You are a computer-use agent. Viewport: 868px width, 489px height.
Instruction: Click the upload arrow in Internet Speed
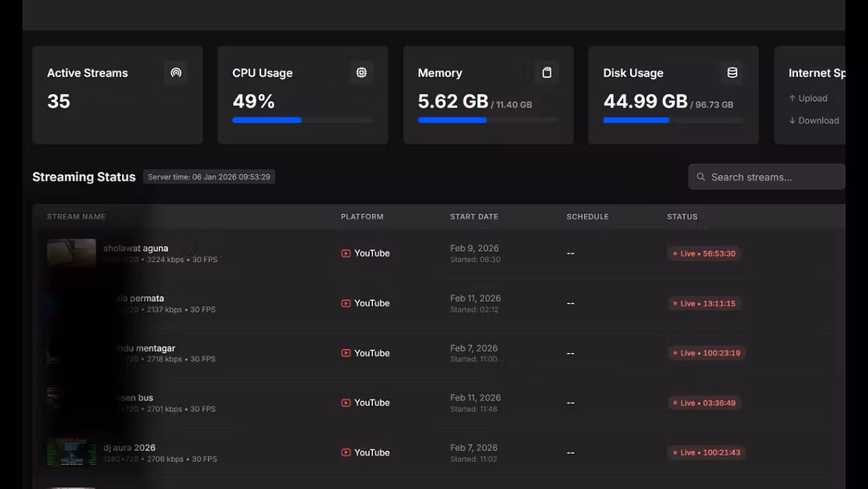[x=792, y=98]
